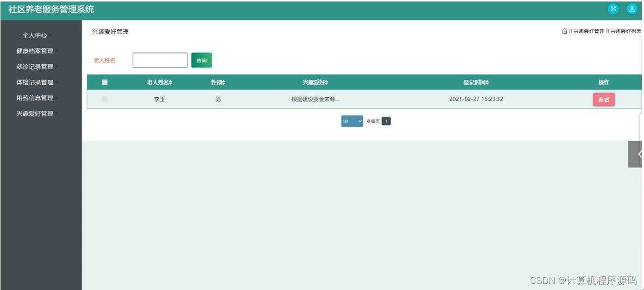644x290 pixels.
Task: Expand 个人中心 sidebar menu
Action: pyautogui.click(x=37, y=35)
